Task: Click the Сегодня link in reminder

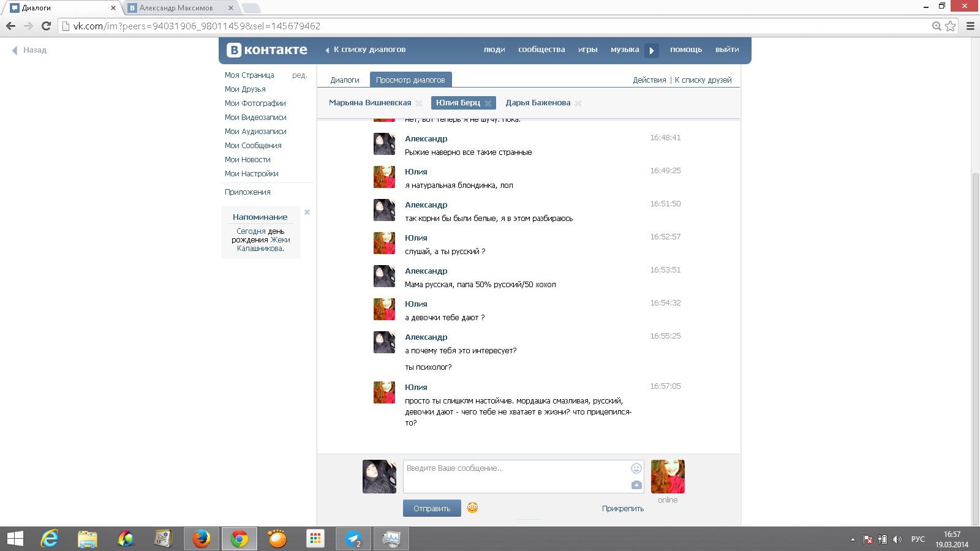Action: click(x=251, y=231)
